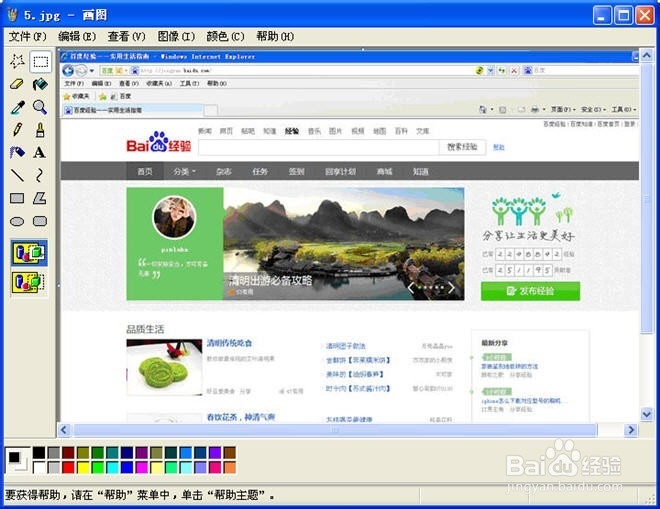Pick the black color swatch

click(39, 453)
